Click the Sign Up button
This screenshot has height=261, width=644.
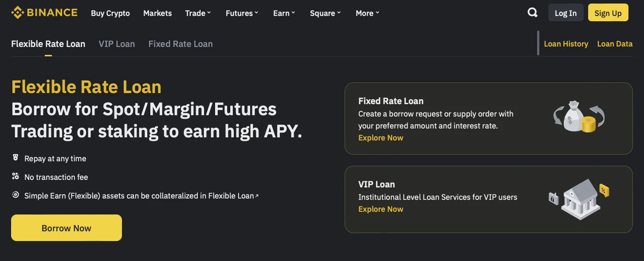[x=608, y=12]
